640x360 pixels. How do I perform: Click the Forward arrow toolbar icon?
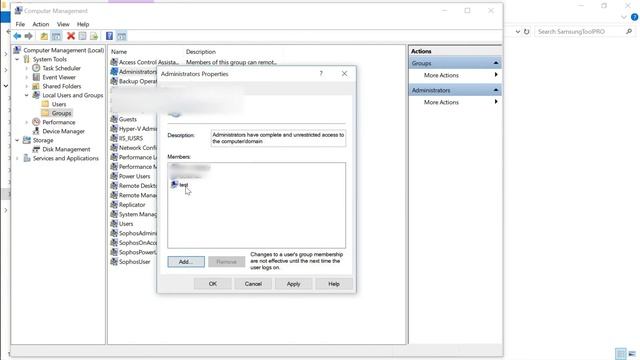tap(28, 36)
